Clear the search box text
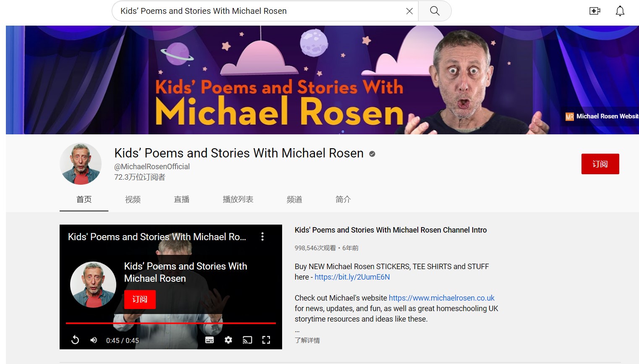 tap(409, 11)
